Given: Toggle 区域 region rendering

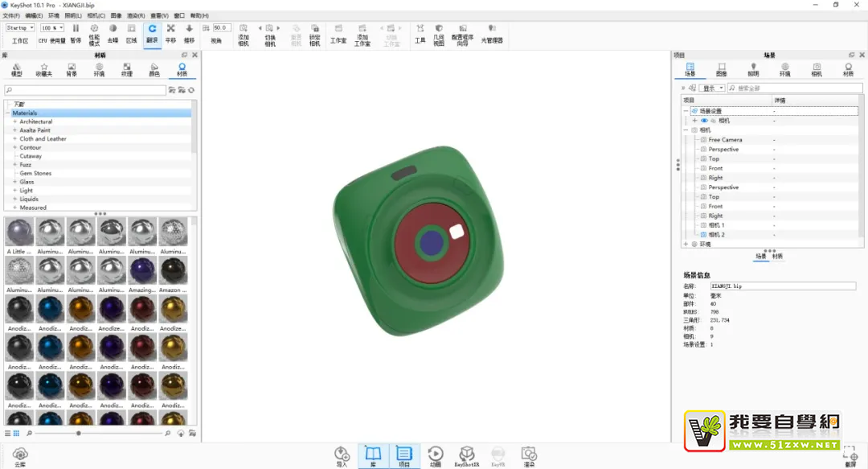Looking at the screenshot, I should (x=131, y=34).
